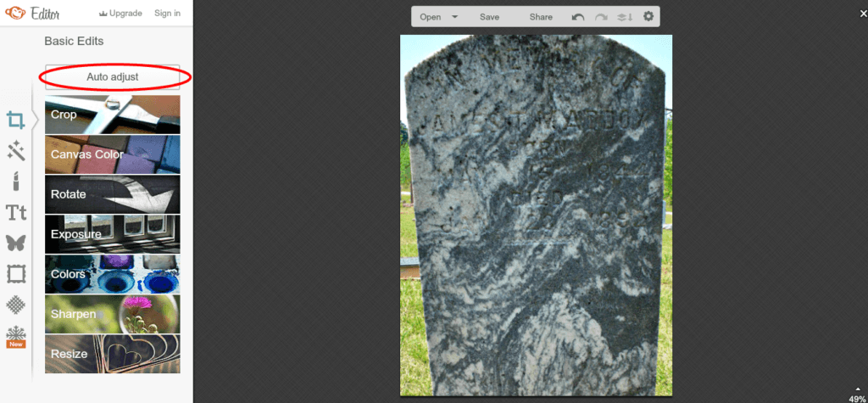Click the Canvas Color option

[112, 154]
